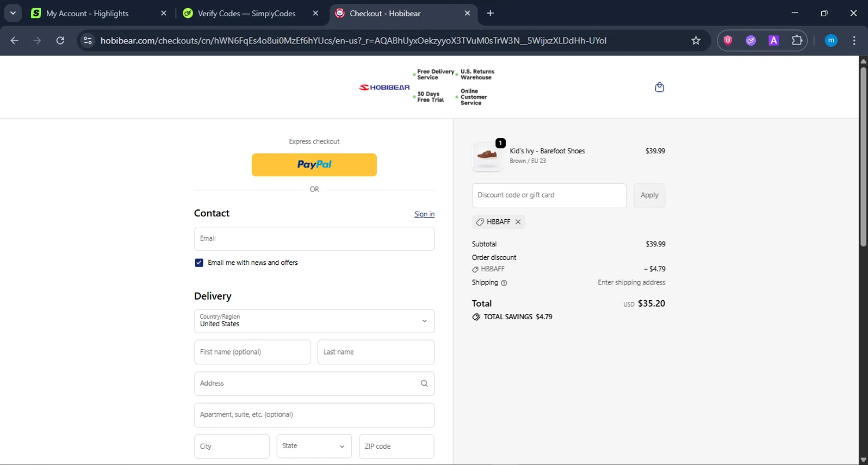Click the Last name field
This screenshot has height=465, width=868.
(x=376, y=352)
